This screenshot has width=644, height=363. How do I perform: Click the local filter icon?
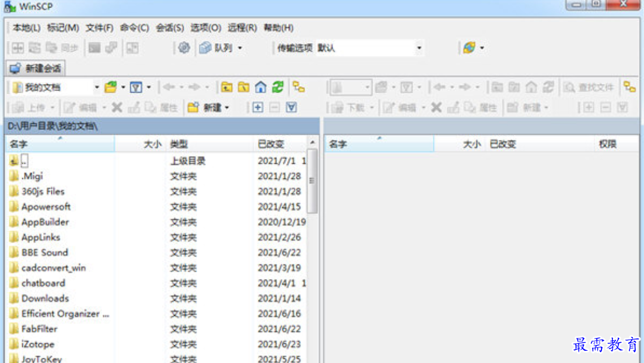(x=136, y=87)
